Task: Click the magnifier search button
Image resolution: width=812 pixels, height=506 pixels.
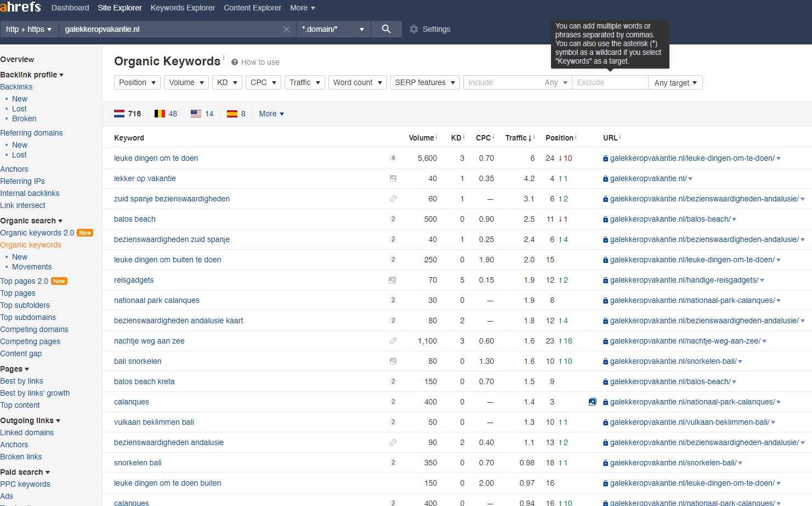Action: coord(386,29)
